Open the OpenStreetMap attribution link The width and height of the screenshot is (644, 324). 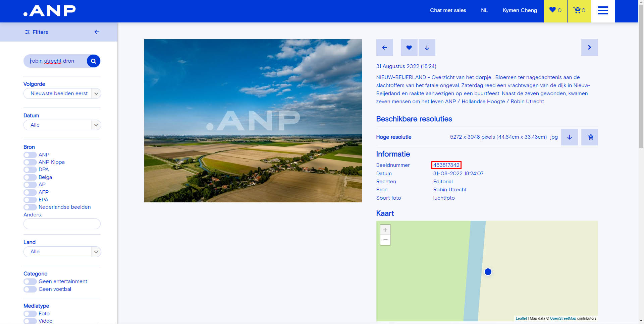coord(562,318)
